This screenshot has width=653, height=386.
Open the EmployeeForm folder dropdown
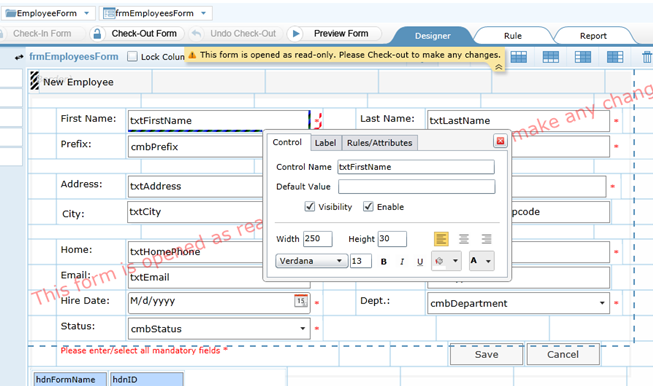[86, 13]
